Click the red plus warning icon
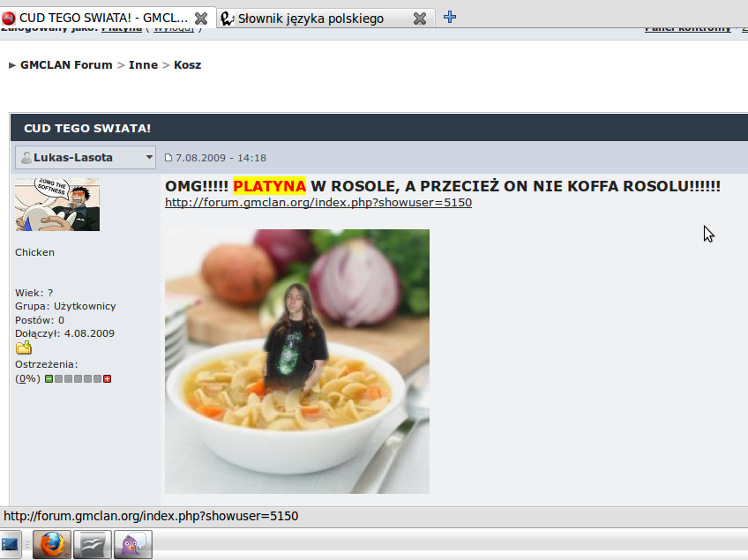The height and width of the screenshot is (560, 748). pyautogui.click(x=107, y=378)
